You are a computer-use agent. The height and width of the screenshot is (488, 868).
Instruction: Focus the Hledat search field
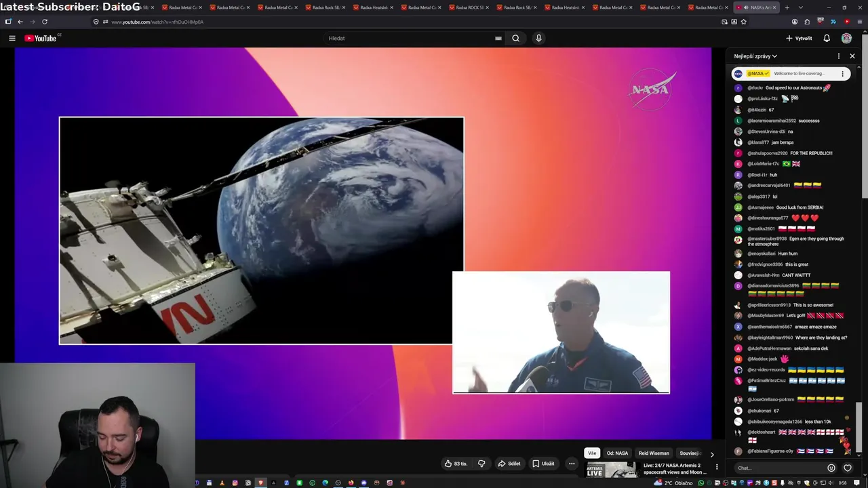pos(412,38)
